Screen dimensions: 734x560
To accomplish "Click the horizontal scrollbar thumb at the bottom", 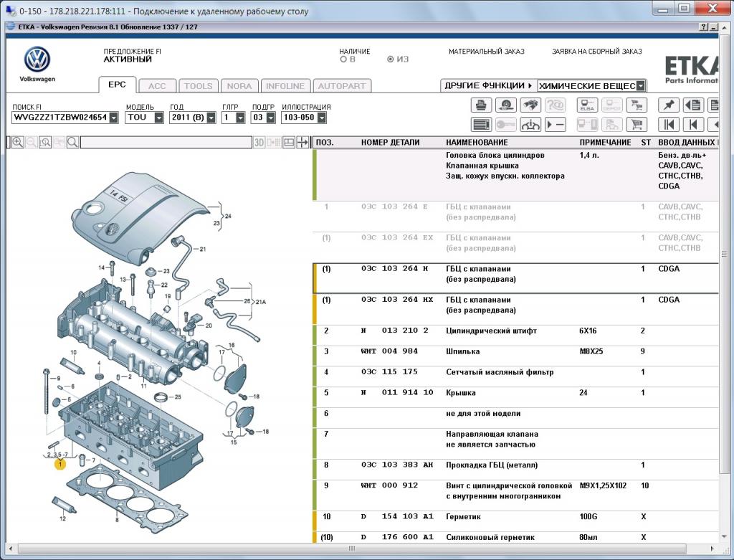I will (352, 549).
